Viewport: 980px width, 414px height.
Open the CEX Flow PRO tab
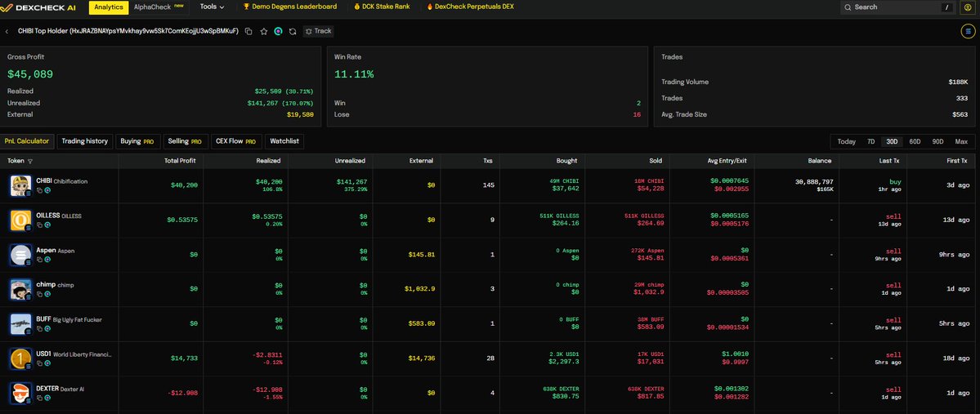point(236,141)
